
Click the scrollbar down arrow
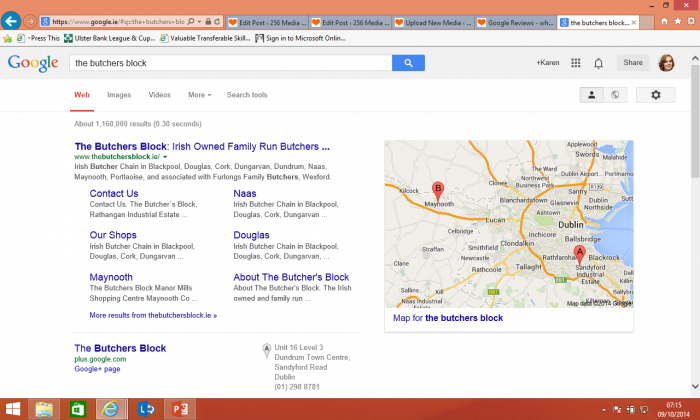[x=695, y=387]
